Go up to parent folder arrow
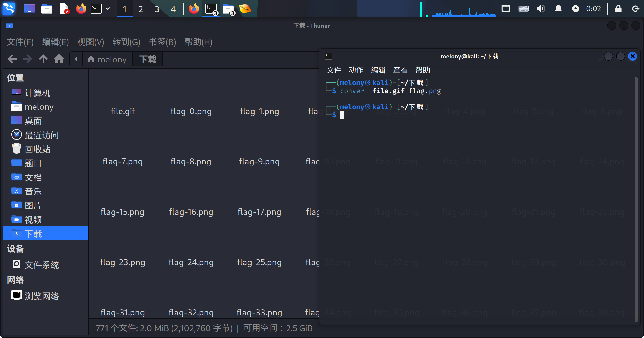This screenshot has width=644, height=338. tap(43, 59)
